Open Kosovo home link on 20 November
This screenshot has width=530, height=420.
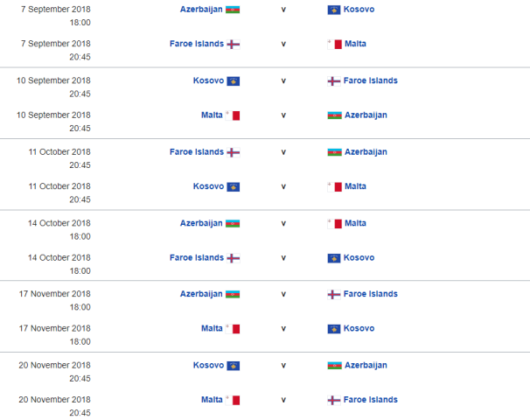point(208,365)
